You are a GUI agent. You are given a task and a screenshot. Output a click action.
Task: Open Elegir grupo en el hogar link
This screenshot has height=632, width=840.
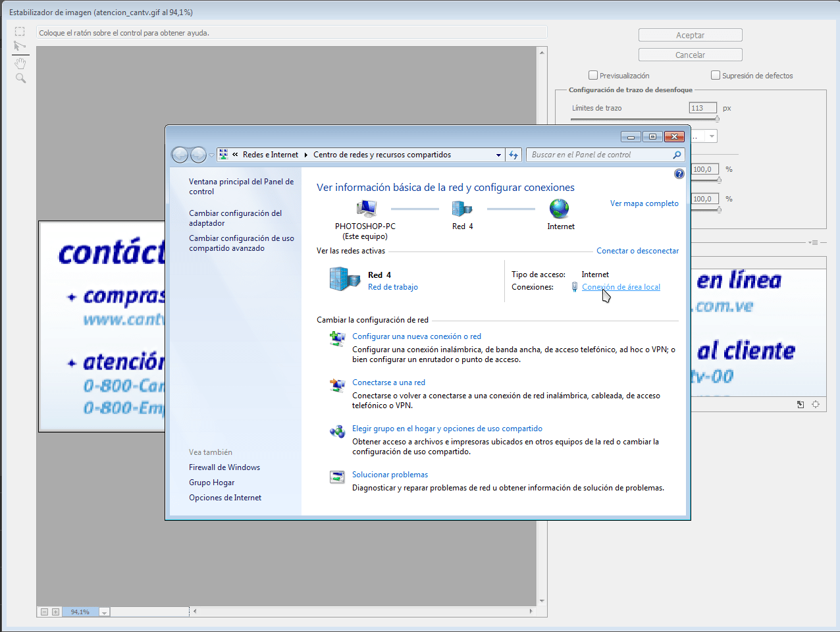(448, 429)
